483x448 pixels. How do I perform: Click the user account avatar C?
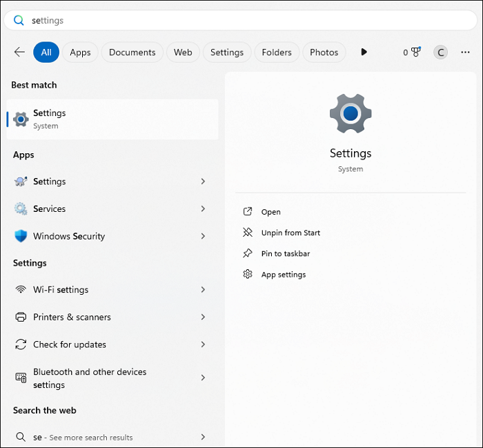point(440,52)
